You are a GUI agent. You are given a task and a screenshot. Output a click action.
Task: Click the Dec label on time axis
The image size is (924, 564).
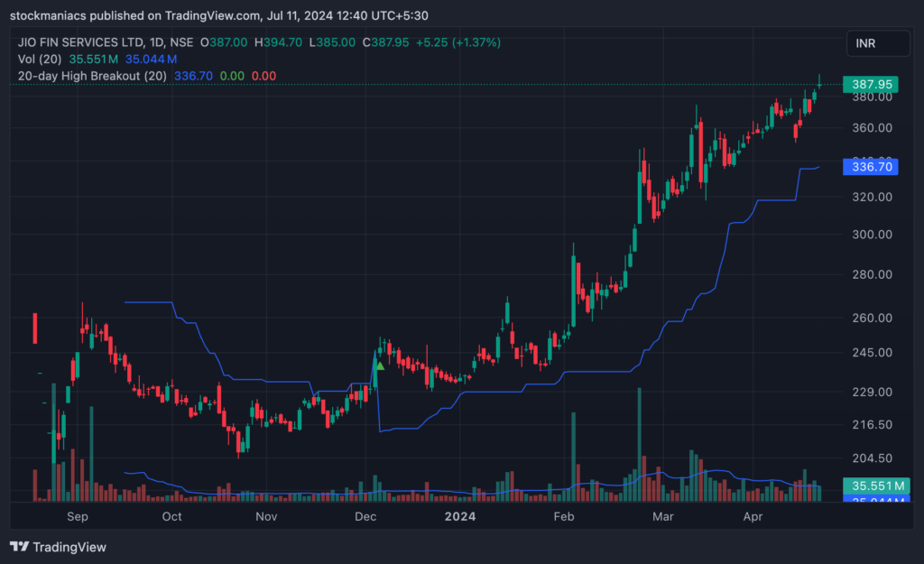pos(365,516)
